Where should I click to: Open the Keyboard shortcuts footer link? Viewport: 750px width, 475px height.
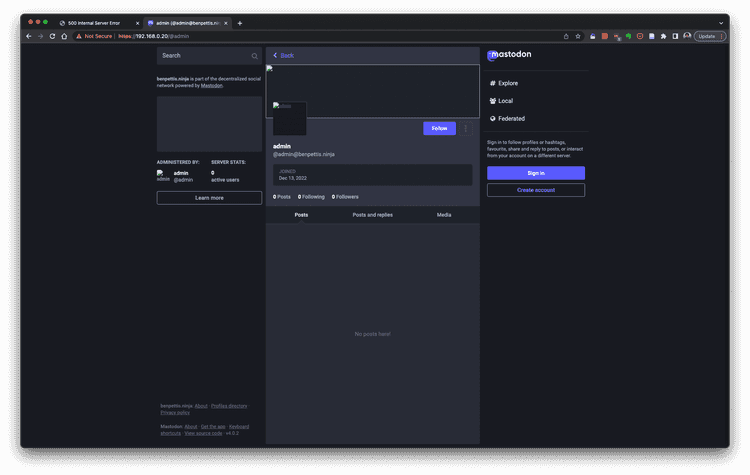(239, 427)
